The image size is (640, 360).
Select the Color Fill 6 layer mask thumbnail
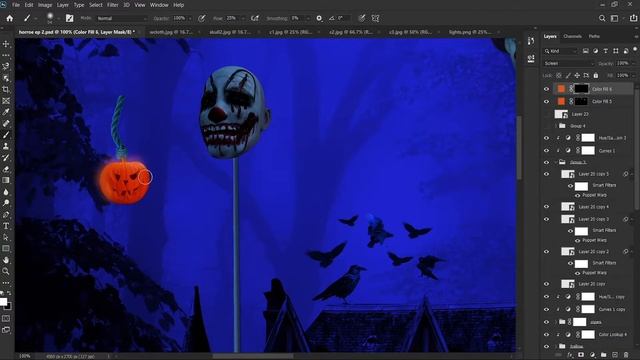tap(581, 89)
